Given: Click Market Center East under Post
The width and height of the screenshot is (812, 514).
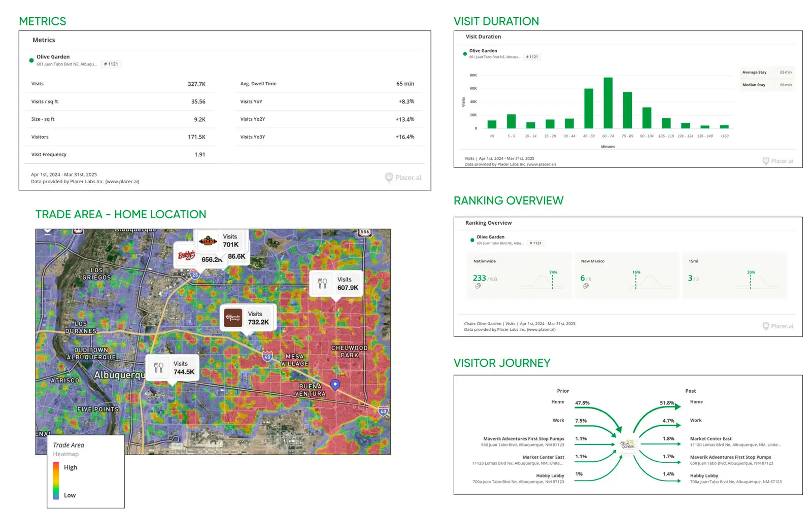Looking at the screenshot, I should 710,439.
